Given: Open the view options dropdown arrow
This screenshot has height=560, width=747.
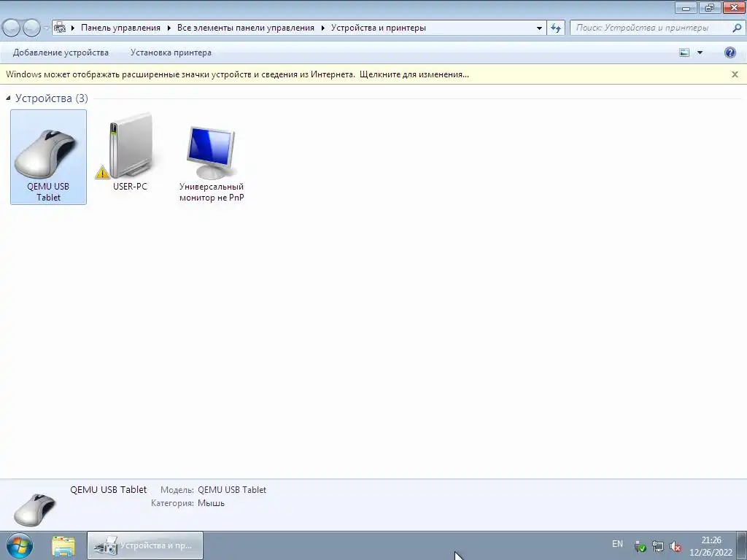Looking at the screenshot, I should tap(700, 52).
